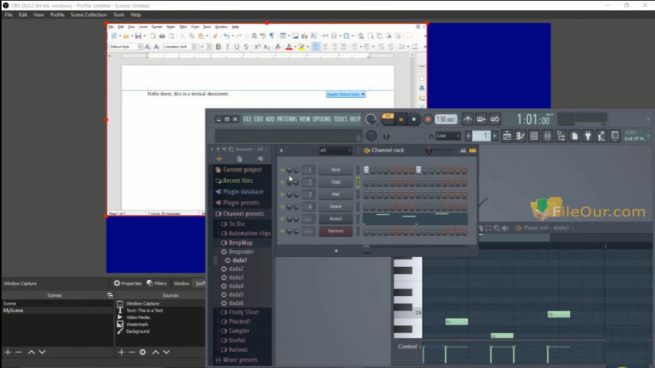
Task: Move source up with OBS Sources up arrow
Action: pyautogui.click(x=155, y=352)
